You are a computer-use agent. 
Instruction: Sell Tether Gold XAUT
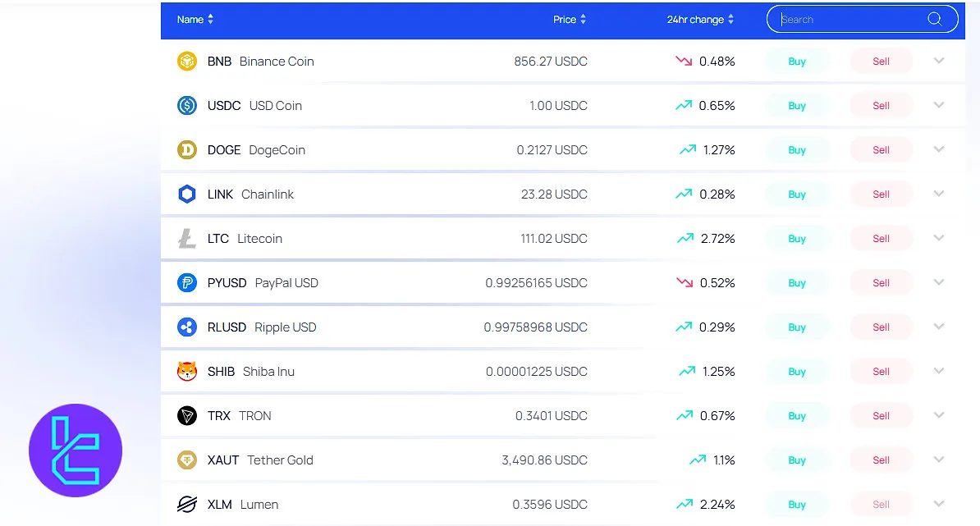(x=882, y=460)
